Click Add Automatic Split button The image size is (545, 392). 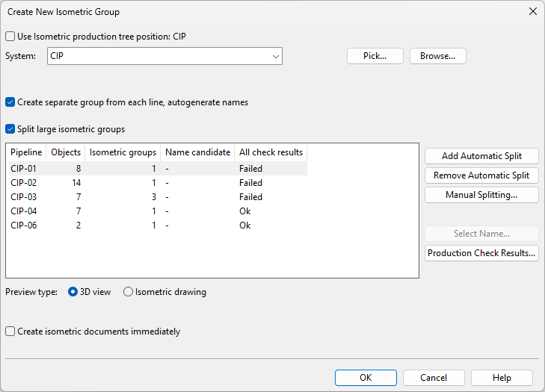481,156
